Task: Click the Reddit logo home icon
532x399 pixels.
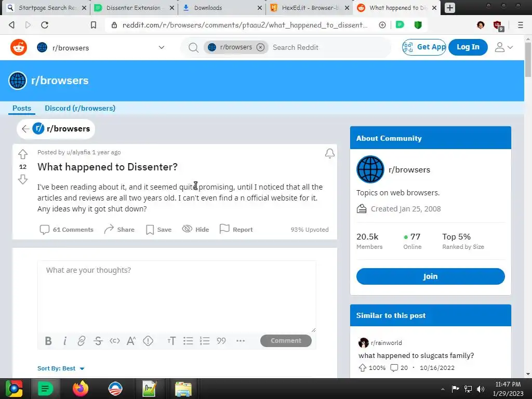Action: pos(19,47)
